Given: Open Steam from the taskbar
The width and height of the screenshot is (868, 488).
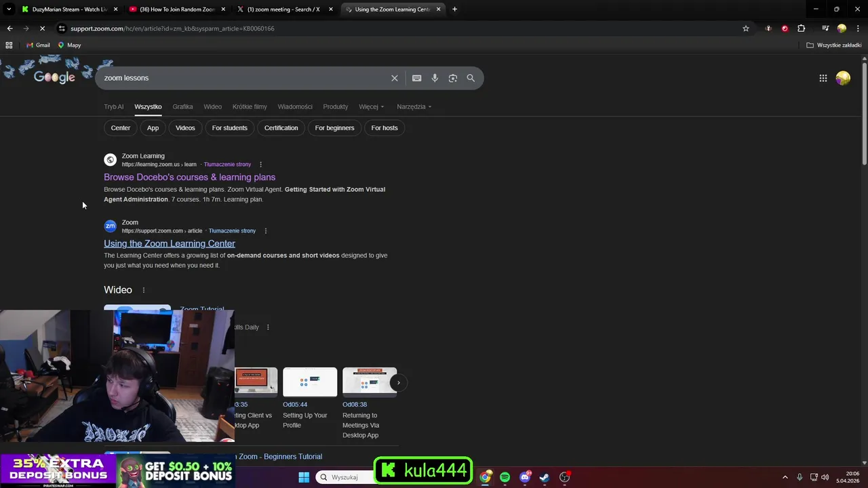Looking at the screenshot, I should 545,477.
